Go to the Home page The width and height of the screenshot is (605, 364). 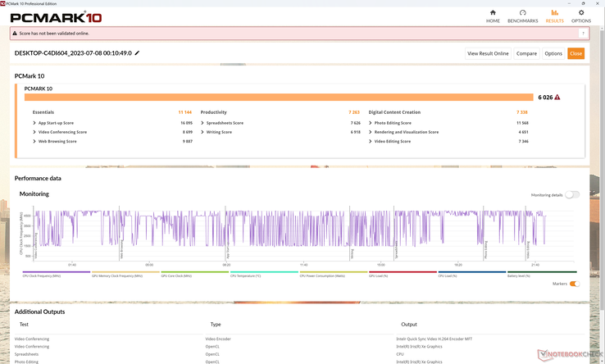[493, 16]
